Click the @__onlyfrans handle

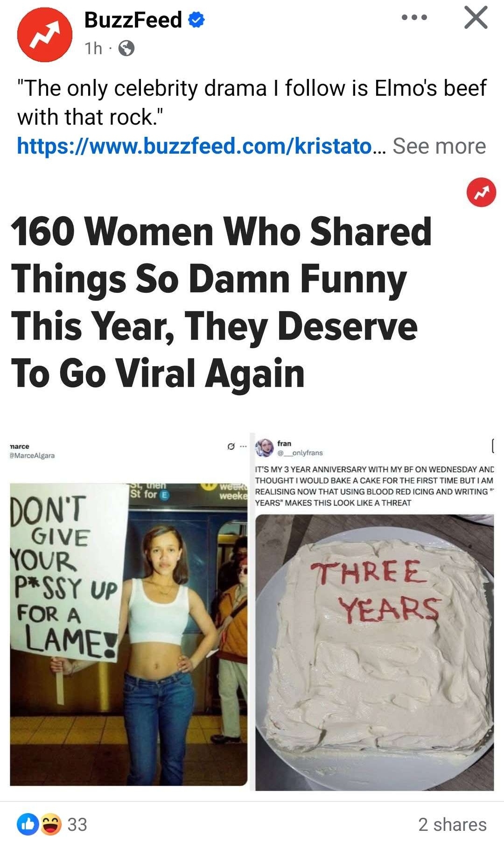[x=300, y=453]
